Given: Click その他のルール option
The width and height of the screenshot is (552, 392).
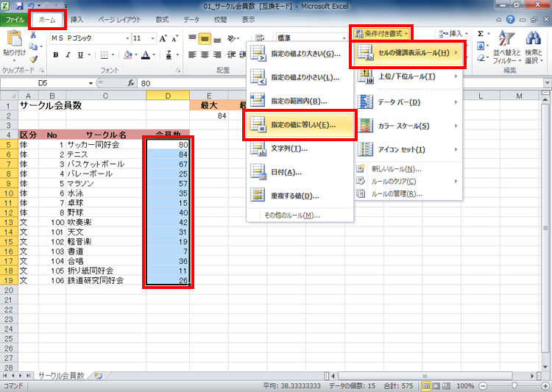Looking at the screenshot, I should (x=300, y=215).
